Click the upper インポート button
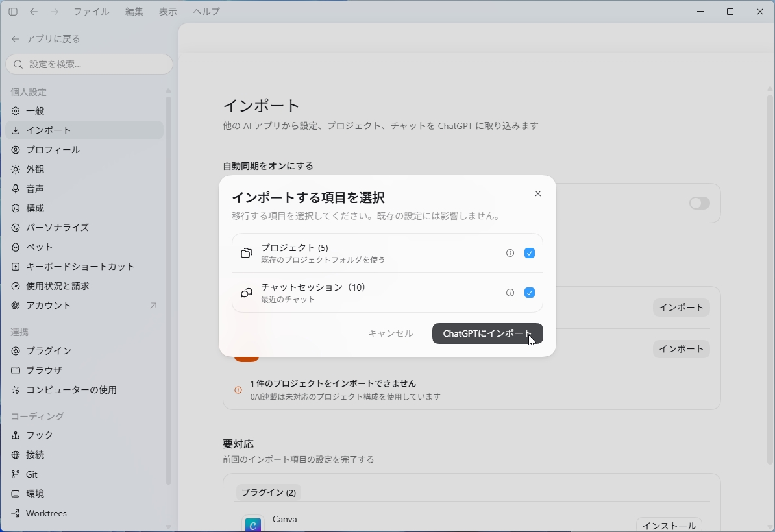This screenshot has height=532, width=775. (x=681, y=308)
